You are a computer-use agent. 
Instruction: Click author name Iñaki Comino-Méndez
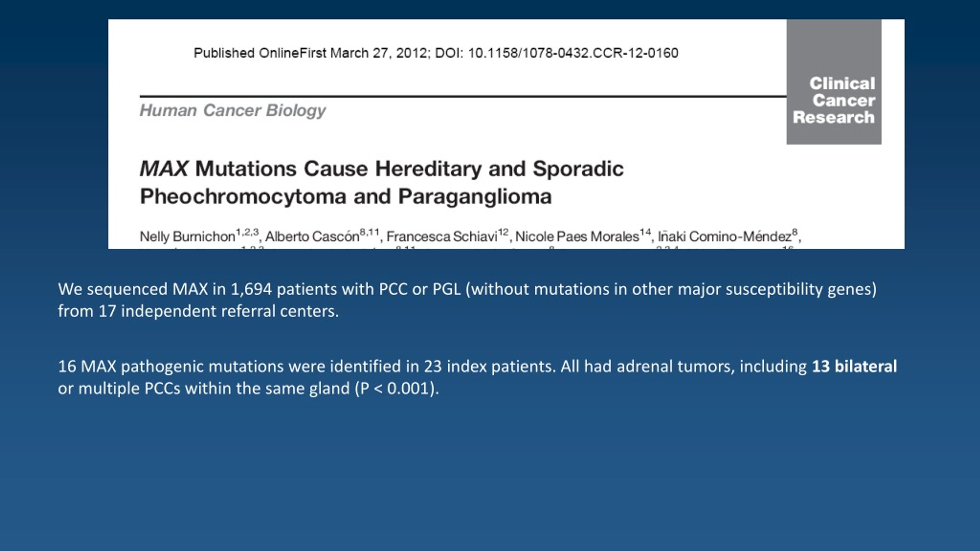tap(724, 236)
